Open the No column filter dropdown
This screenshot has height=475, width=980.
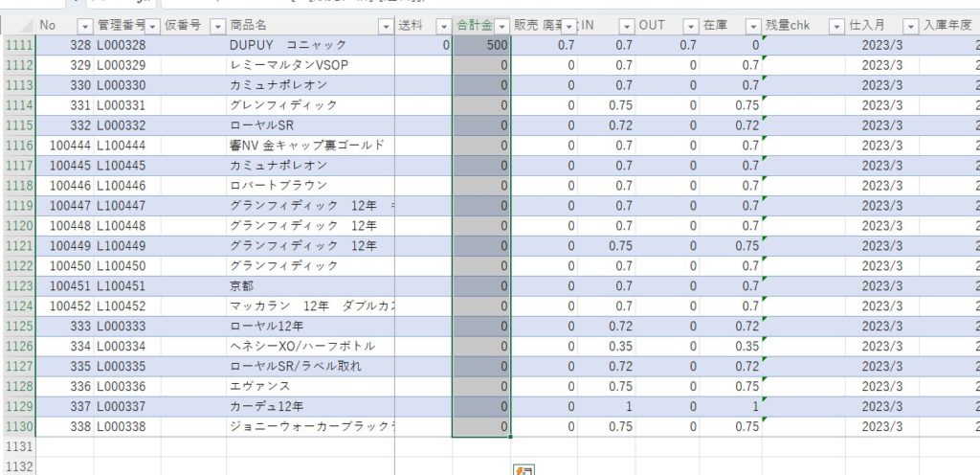86,25
